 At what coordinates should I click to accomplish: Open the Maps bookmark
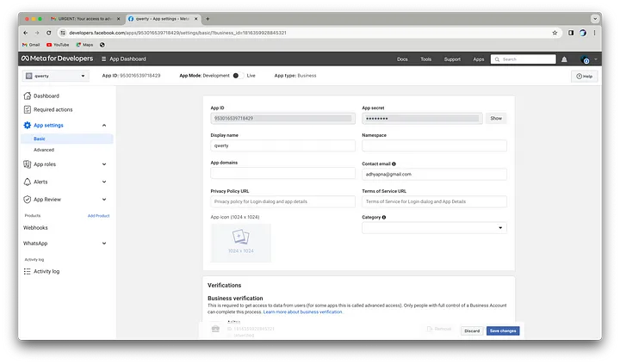point(84,45)
